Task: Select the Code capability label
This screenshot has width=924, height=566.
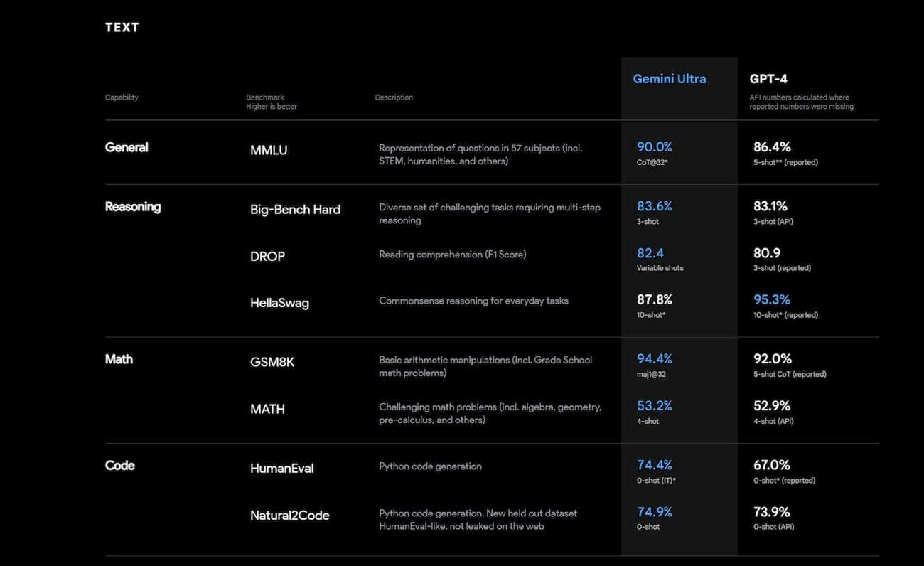Action: click(x=119, y=465)
